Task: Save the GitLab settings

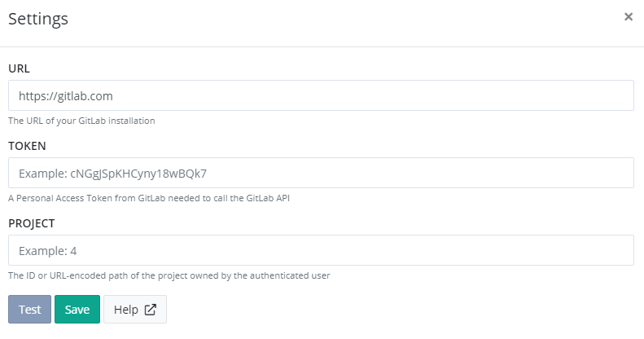Action: (77, 310)
